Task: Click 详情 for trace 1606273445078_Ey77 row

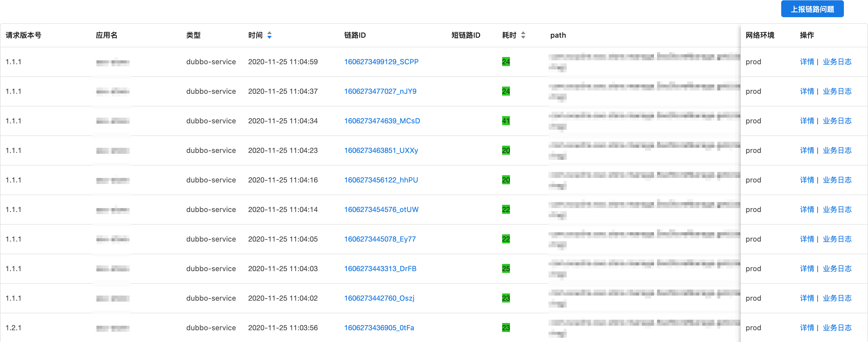Action: coord(807,239)
